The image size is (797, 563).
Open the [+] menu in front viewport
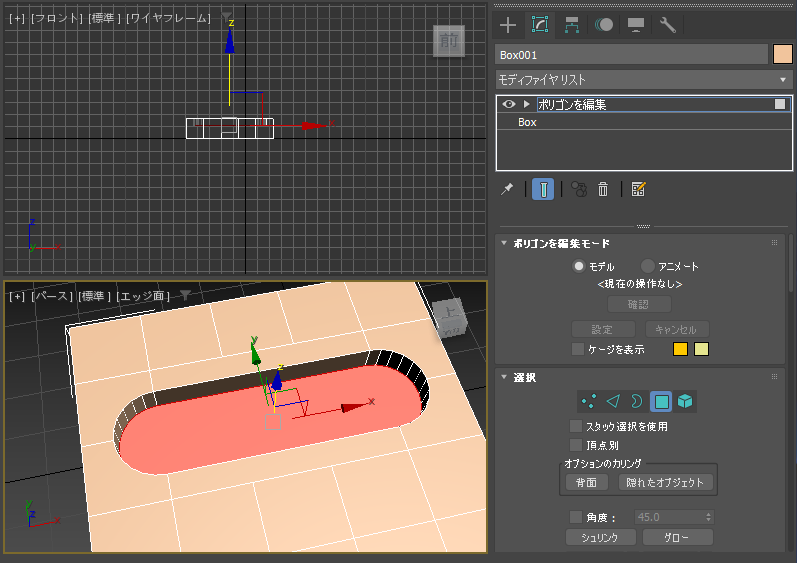[x=17, y=18]
